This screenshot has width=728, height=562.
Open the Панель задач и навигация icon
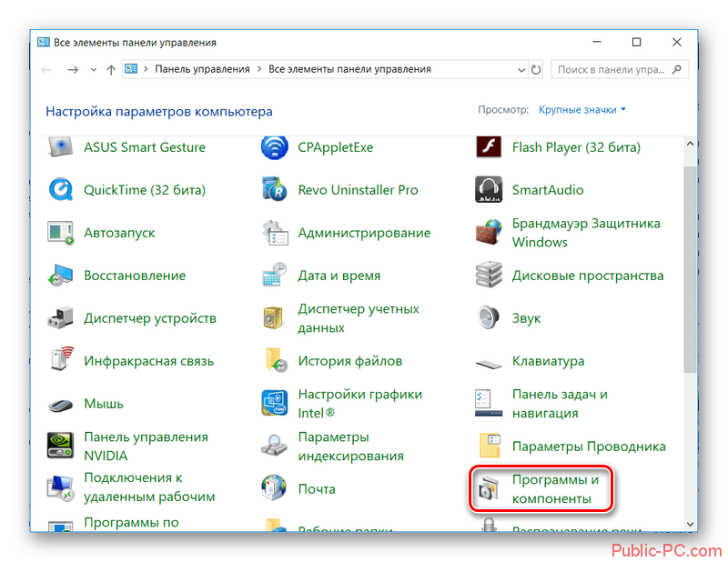[x=489, y=403]
